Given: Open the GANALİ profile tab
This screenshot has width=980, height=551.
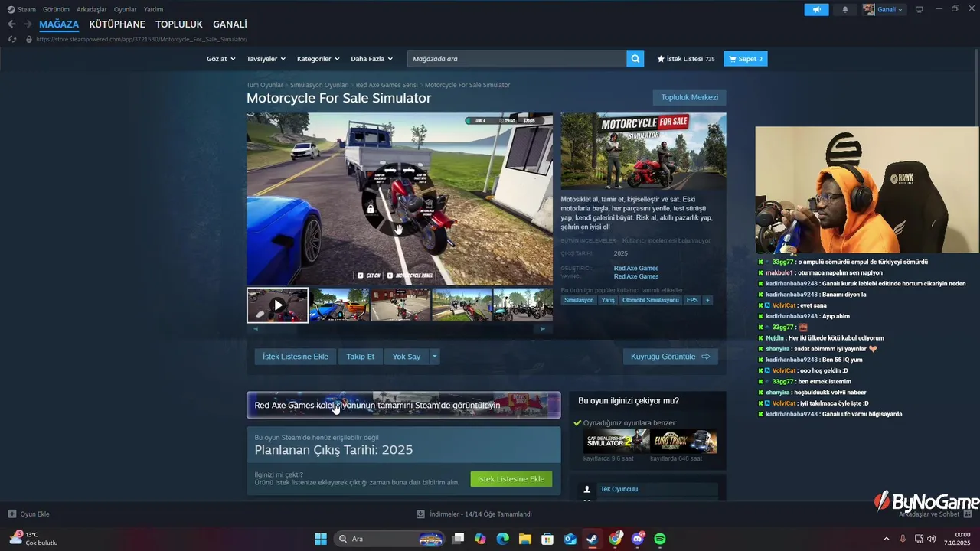Looking at the screenshot, I should click(230, 24).
